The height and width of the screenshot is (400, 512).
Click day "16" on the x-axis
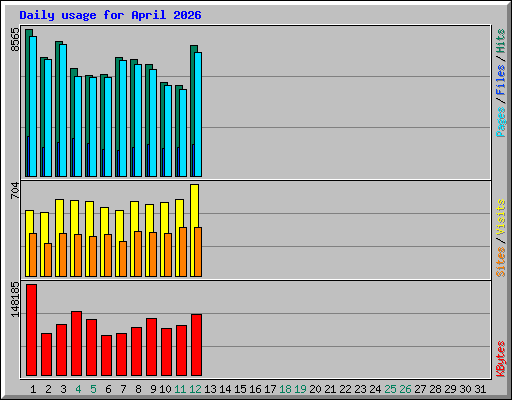(x=255, y=389)
